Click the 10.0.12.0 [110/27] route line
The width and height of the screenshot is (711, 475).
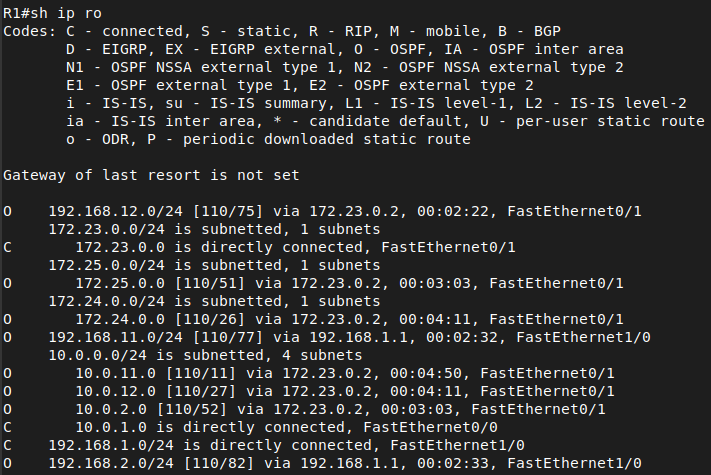(309, 391)
